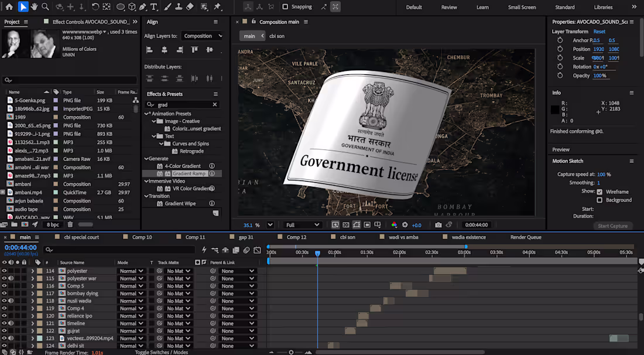
Task: Switch to Libraries workspace
Action: tap(603, 7)
